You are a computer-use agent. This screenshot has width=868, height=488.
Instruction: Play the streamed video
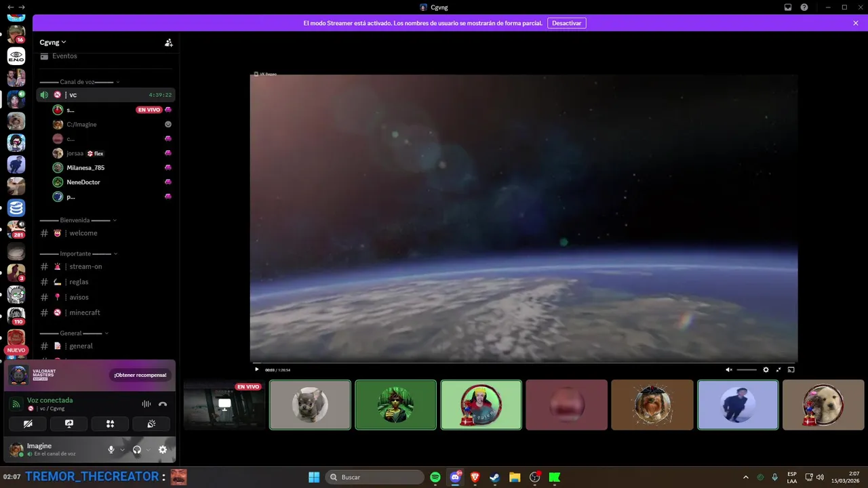coord(256,369)
